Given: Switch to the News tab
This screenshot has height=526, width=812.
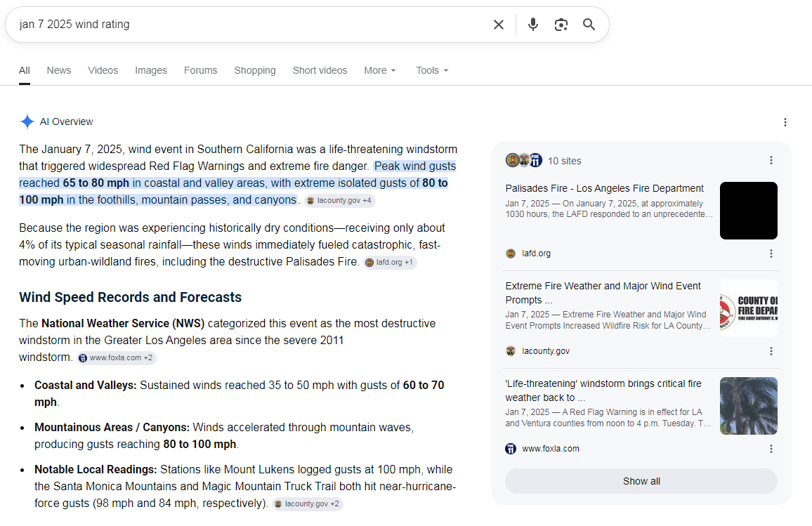Looking at the screenshot, I should [x=58, y=70].
